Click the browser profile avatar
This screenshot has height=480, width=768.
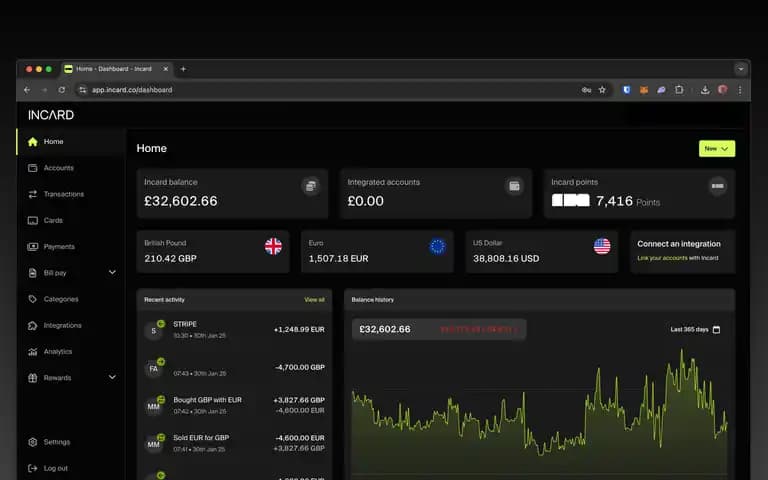click(722, 90)
